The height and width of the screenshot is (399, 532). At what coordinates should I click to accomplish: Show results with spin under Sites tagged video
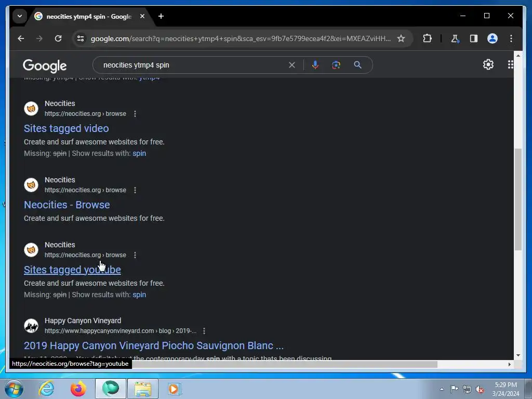[139, 153]
